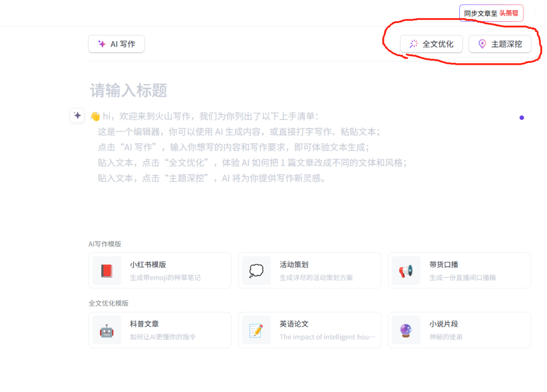
Task: Click the sparkle assistant icon beside welcome message
Action: pos(77,115)
